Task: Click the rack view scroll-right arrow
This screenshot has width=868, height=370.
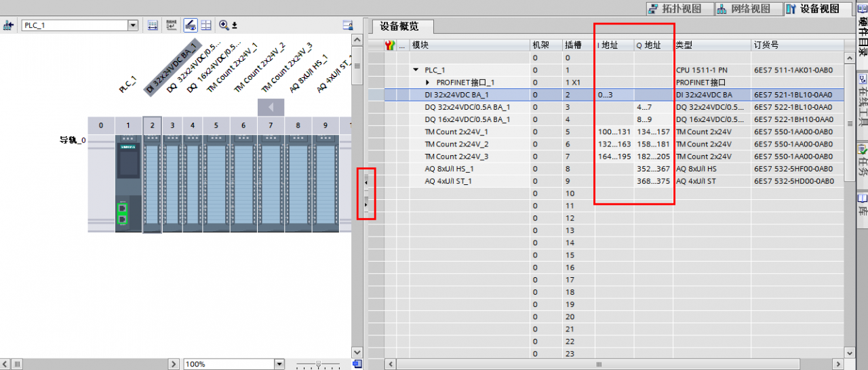Action: (174, 365)
